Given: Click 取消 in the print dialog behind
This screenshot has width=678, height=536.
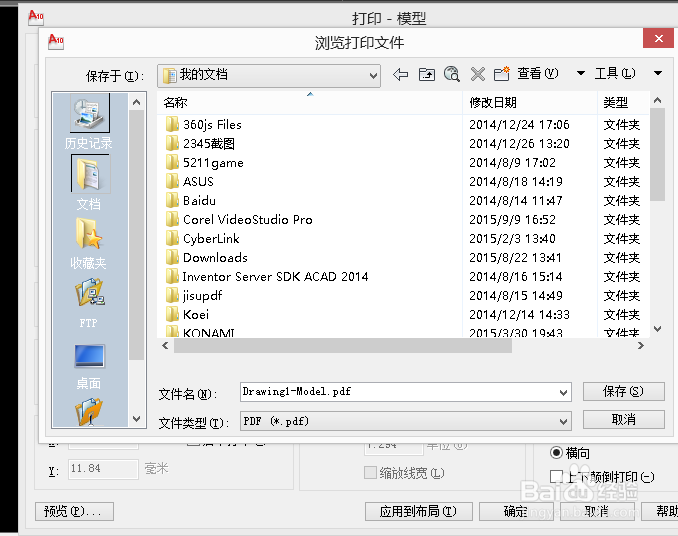Looking at the screenshot, I should [x=597, y=511].
